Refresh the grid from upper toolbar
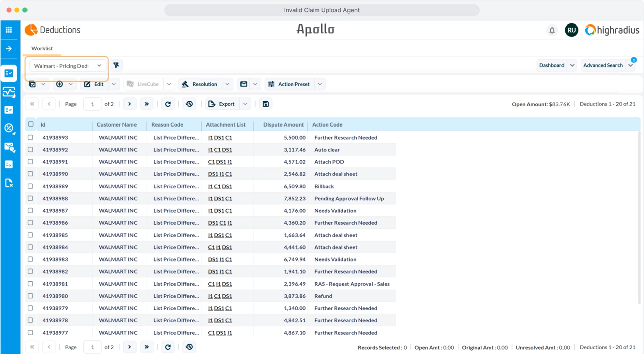Image resolution: width=644 pixels, height=354 pixels. click(168, 104)
